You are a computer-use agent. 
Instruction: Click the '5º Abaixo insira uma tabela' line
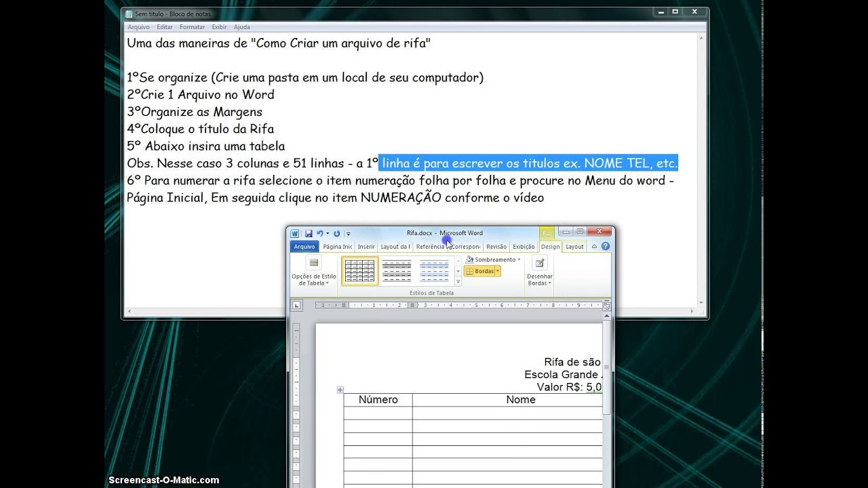(x=206, y=146)
